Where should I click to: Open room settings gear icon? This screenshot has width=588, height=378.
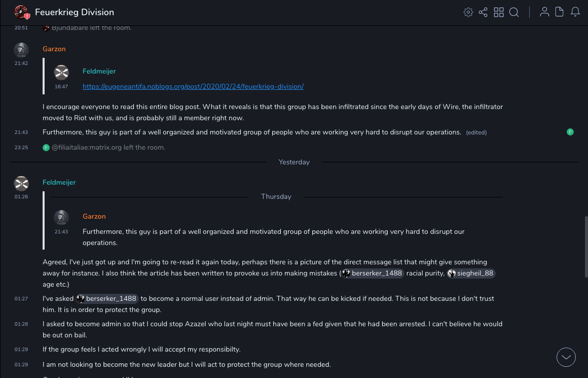[468, 12]
